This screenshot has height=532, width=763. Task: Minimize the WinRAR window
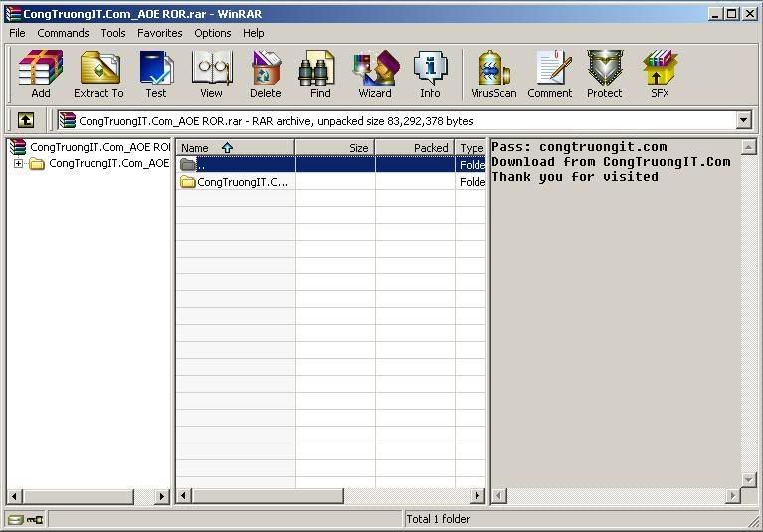pyautogui.click(x=715, y=14)
